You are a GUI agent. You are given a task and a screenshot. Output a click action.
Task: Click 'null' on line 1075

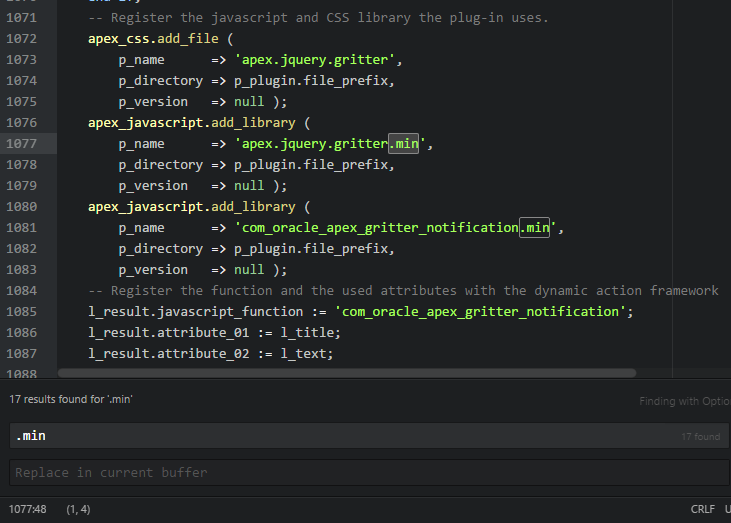[x=249, y=102]
